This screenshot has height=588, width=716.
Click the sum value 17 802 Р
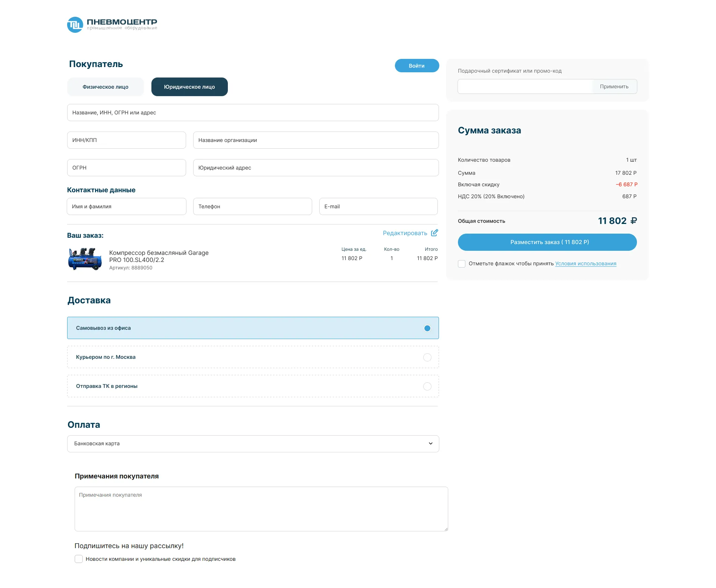626,173
